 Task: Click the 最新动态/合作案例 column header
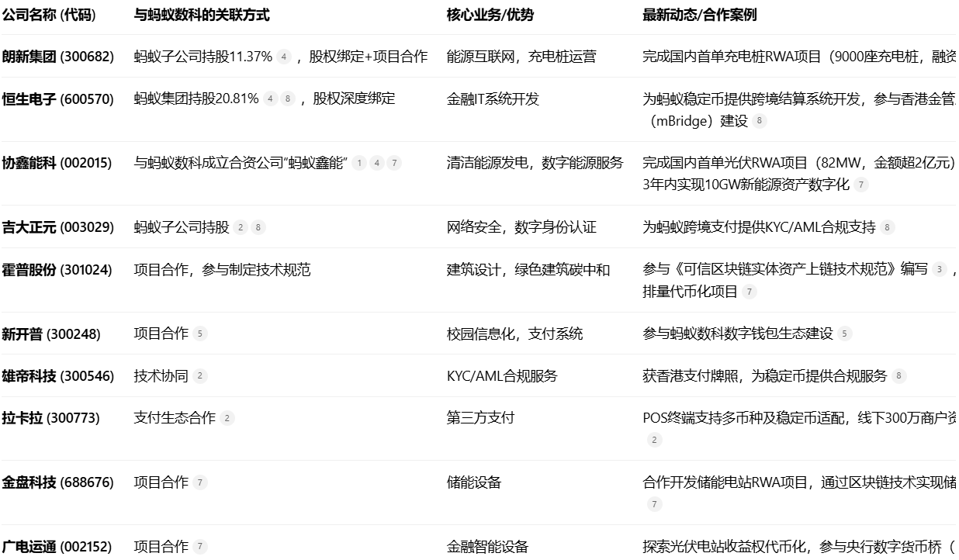(699, 15)
